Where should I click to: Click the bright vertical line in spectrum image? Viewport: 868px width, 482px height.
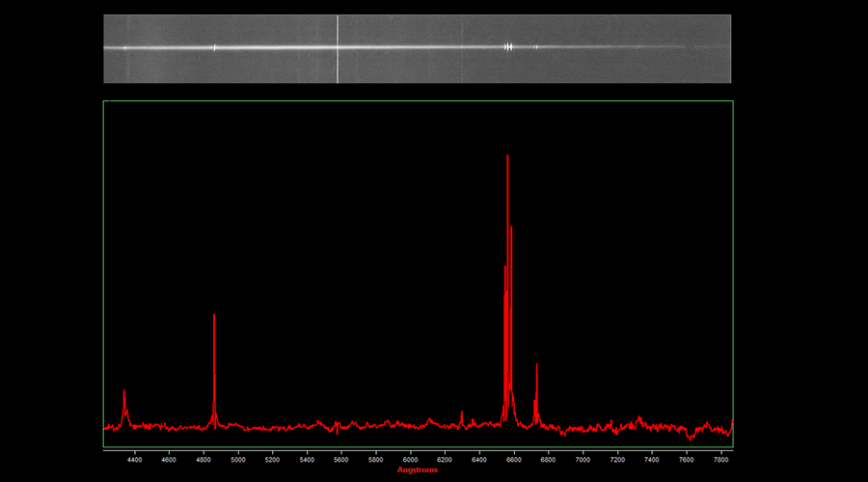338,48
